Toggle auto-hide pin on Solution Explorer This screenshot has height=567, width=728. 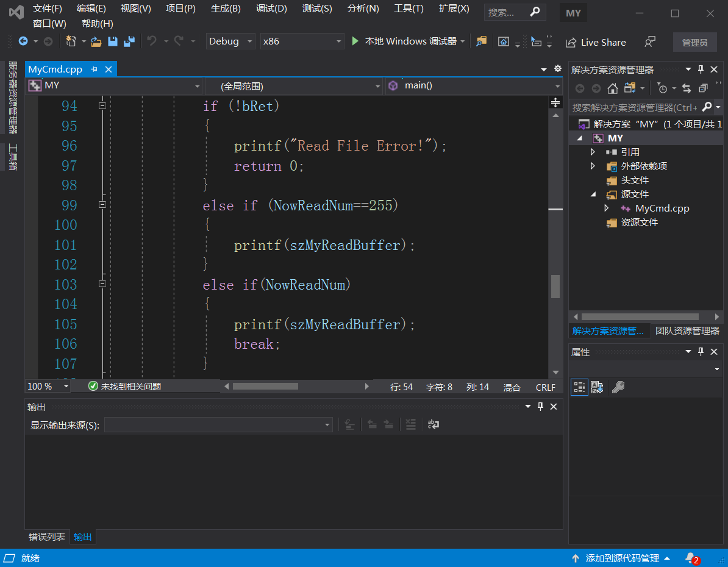[701, 70]
